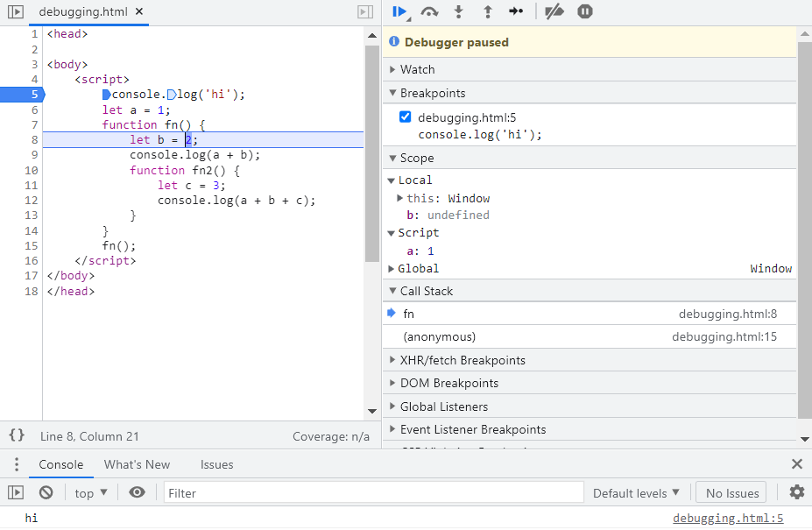The height and width of the screenshot is (530, 812).
Task: Step into next function call
Action: (458, 11)
